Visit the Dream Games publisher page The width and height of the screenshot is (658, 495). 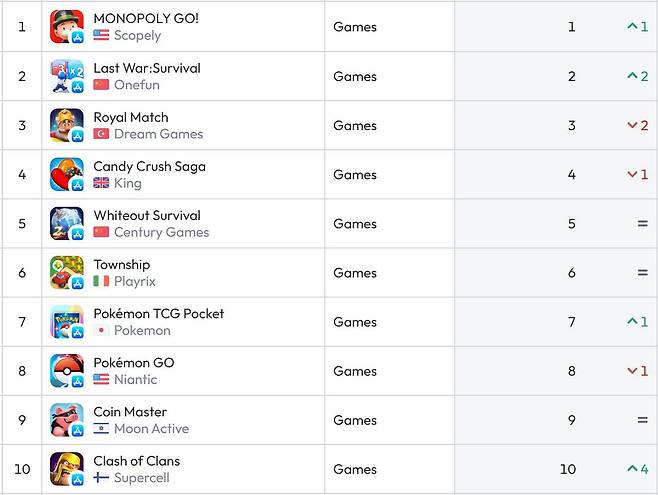[158, 134]
